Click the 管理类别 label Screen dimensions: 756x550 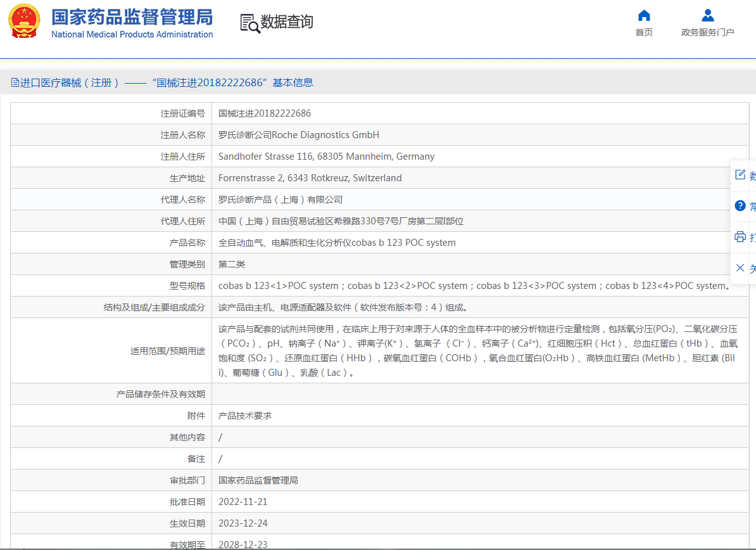(x=187, y=264)
